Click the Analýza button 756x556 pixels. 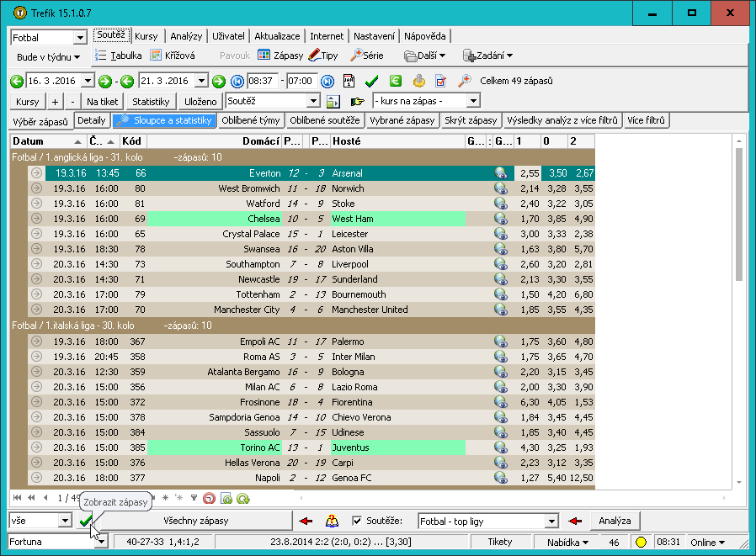point(615,521)
